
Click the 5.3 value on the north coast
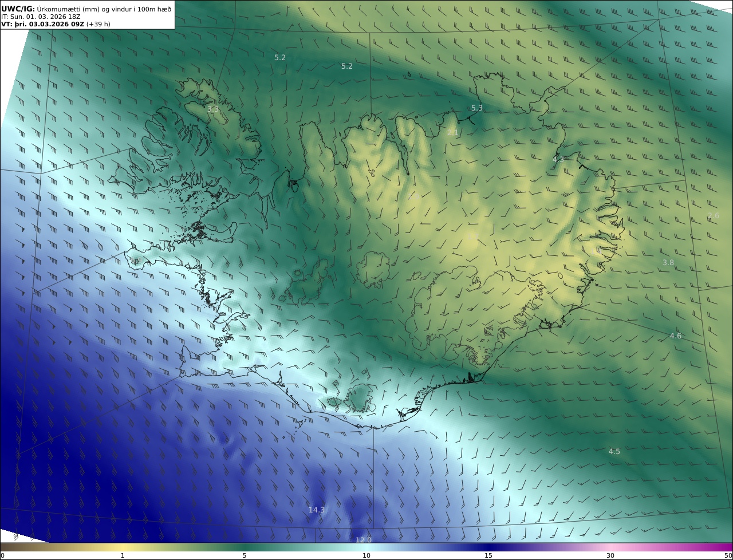[x=477, y=108]
